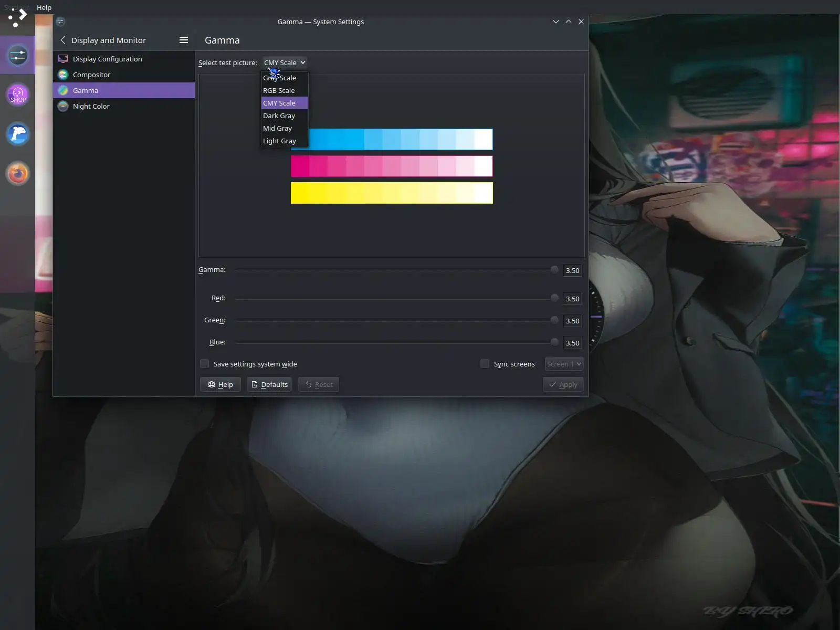Go back from Display and Monitor
Screen dimensions: 840x630
(63, 40)
